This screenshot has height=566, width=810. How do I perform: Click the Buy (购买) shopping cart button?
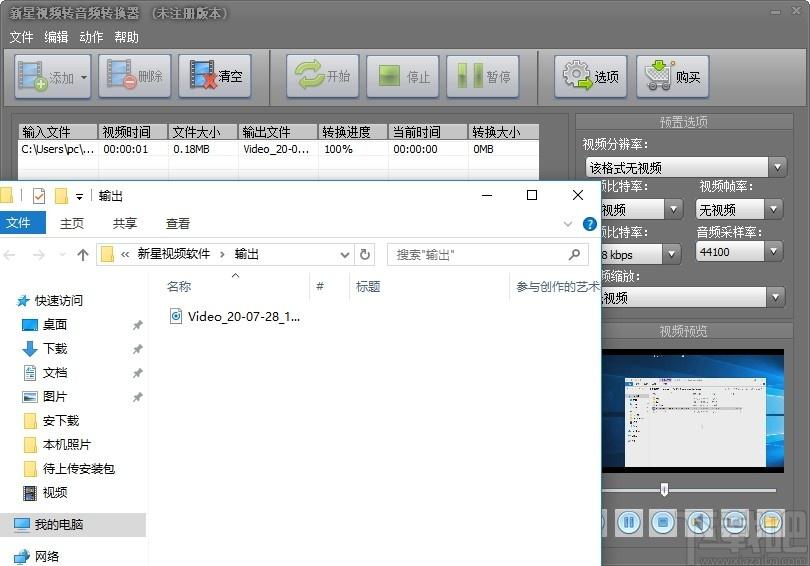coord(673,76)
